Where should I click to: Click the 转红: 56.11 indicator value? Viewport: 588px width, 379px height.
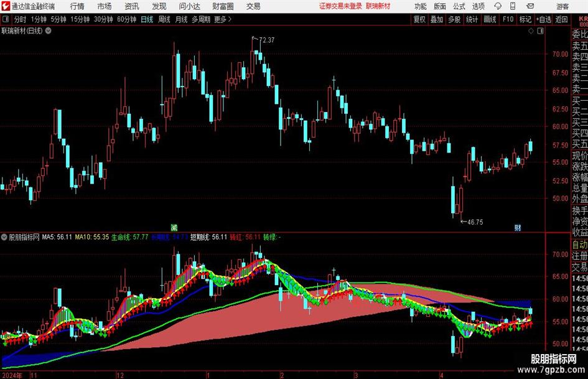point(245,237)
